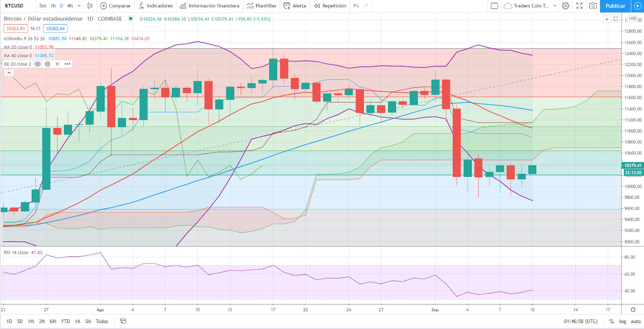Create an alert with Alerta
Viewport: 644px width, 329px height.
coord(295,6)
